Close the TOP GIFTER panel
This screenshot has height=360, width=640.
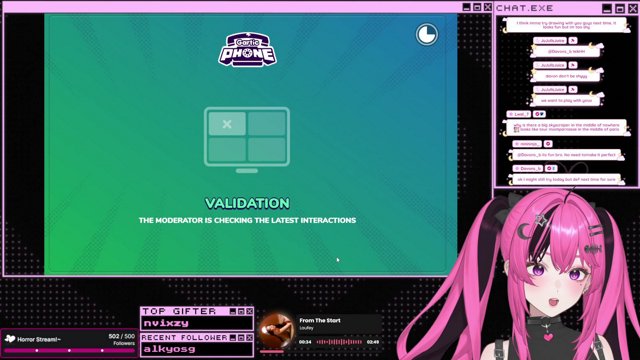pyautogui.click(x=249, y=311)
